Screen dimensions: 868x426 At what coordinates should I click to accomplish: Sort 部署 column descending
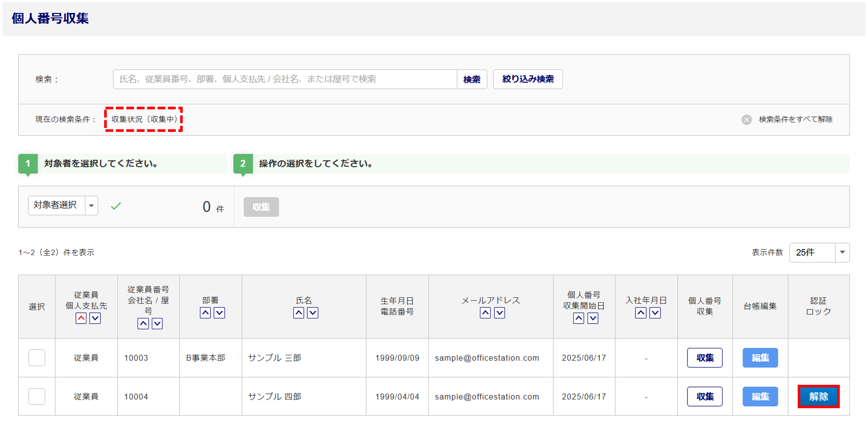(220, 313)
